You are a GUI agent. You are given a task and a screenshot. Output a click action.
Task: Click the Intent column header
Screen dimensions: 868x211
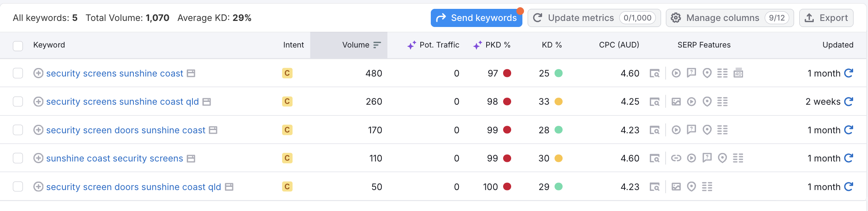pos(293,45)
